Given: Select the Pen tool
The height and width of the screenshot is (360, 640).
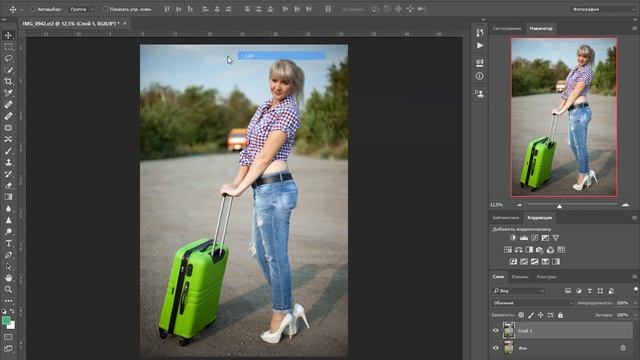Looking at the screenshot, I should coord(8,255).
